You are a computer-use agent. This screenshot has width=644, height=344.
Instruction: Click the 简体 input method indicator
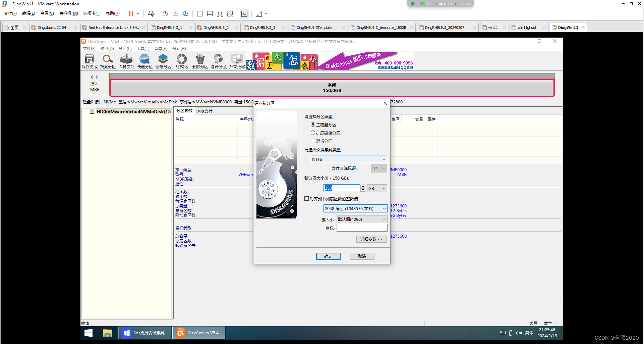pyautogui.click(x=529, y=333)
